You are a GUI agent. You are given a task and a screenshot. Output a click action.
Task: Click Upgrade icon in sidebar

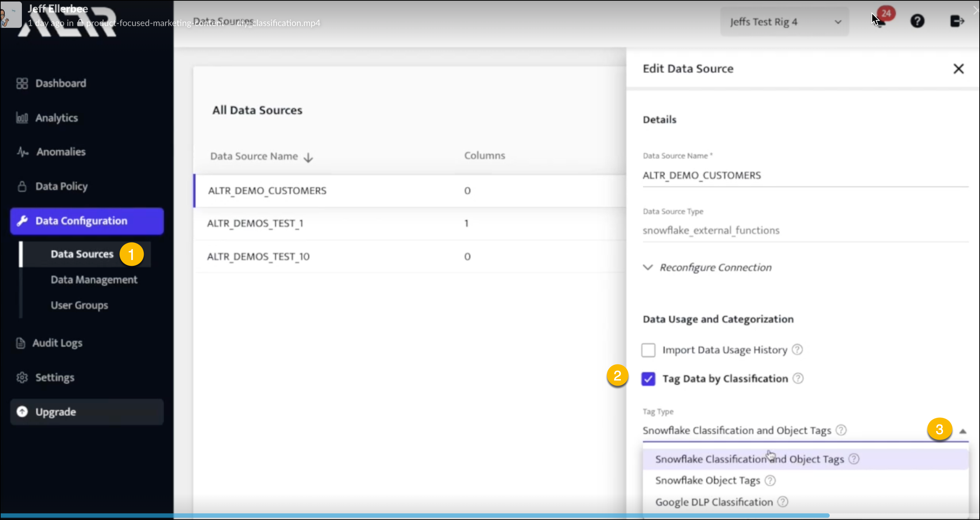22,411
